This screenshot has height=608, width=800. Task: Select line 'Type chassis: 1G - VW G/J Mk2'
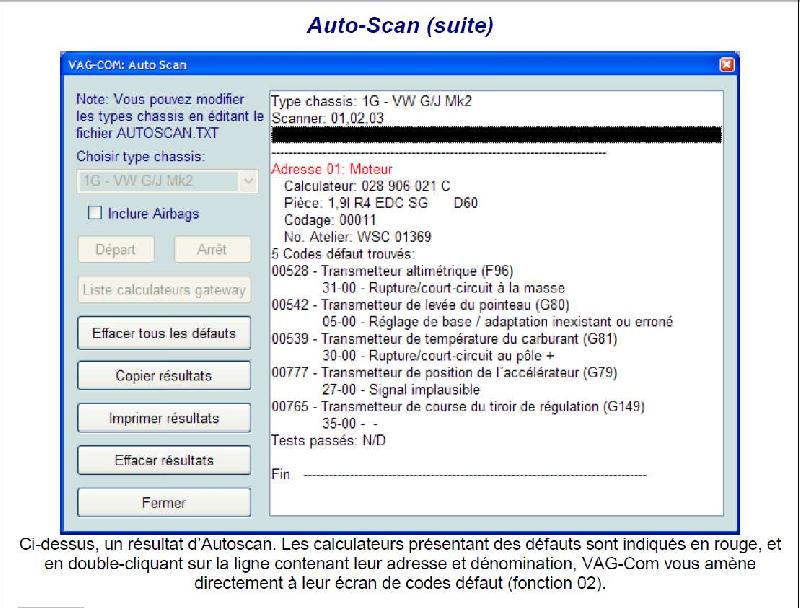(x=371, y=101)
